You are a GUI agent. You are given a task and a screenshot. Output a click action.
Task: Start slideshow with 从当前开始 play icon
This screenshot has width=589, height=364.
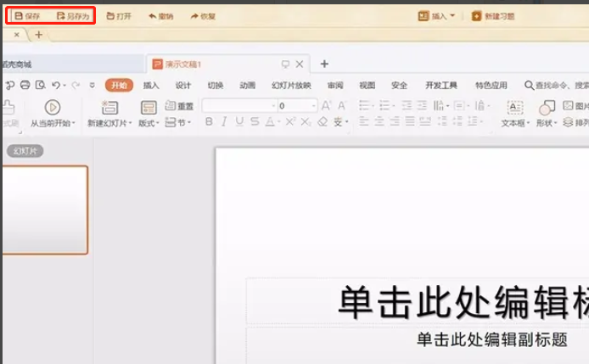[52, 107]
